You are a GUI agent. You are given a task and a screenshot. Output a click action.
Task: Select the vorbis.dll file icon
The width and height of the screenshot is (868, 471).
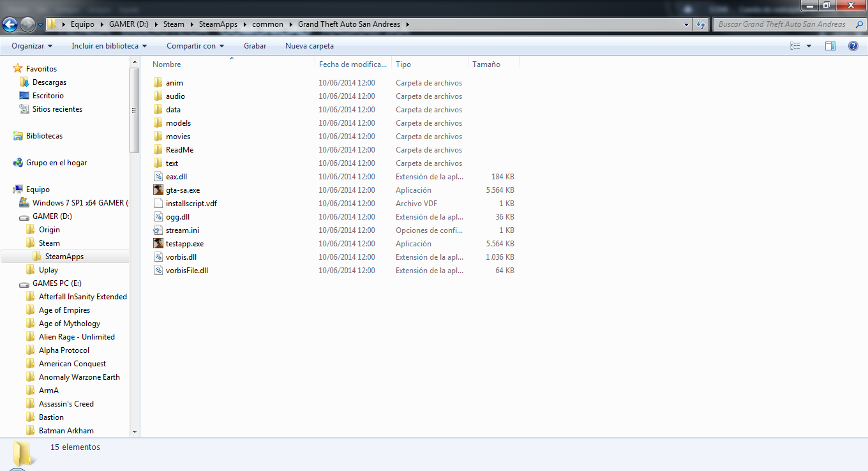pos(158,257)
